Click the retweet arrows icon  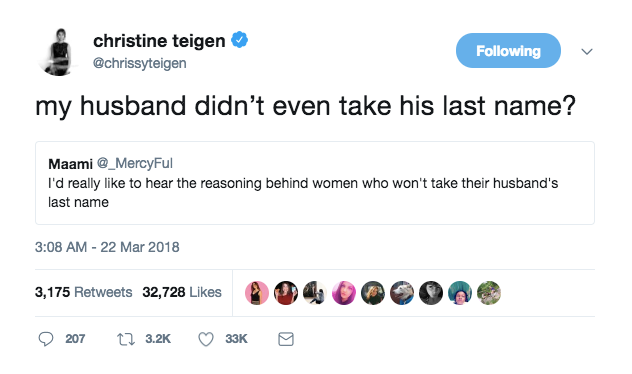126,339
